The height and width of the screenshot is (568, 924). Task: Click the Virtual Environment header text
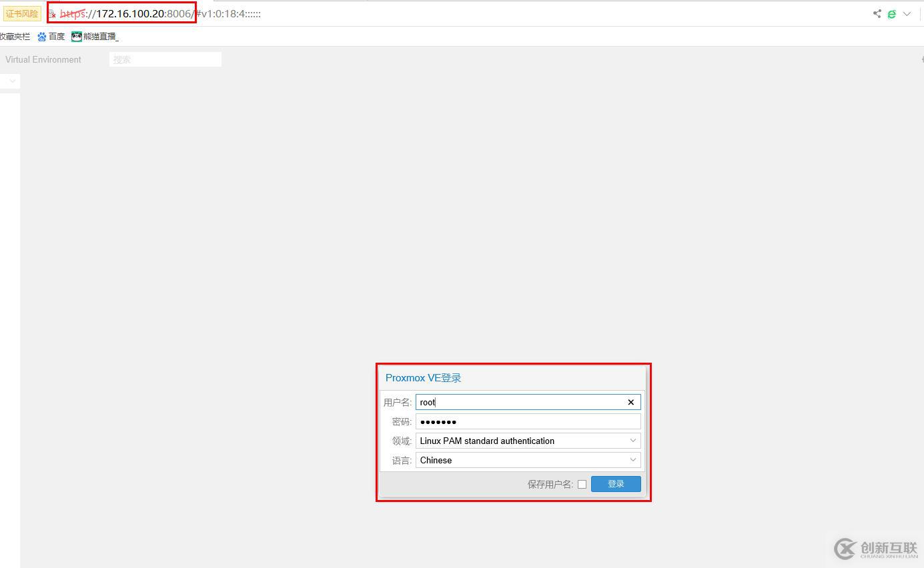point(43,59)
